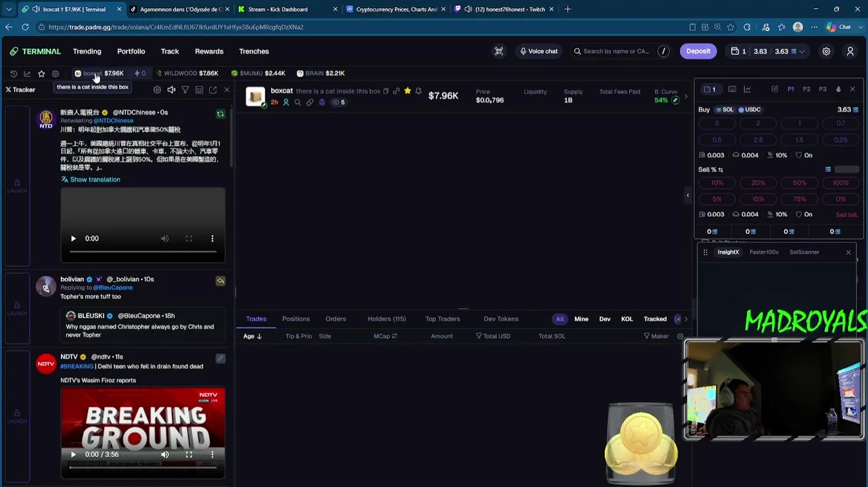Play the NDTV Breaking Ground video
Viewport: 868px width, 487px height.
73,455
